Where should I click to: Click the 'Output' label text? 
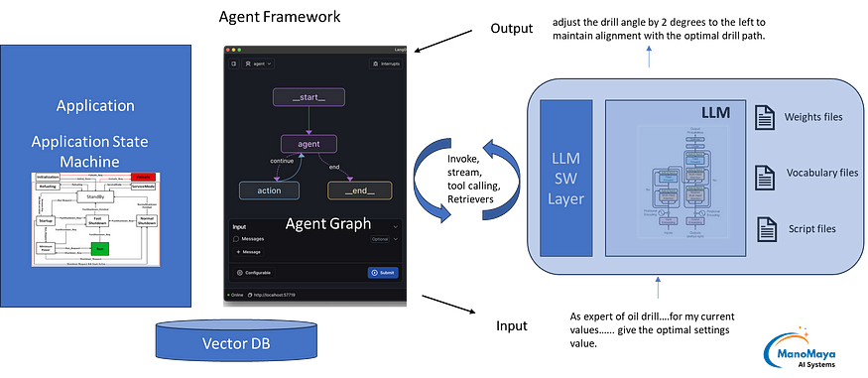512,28
